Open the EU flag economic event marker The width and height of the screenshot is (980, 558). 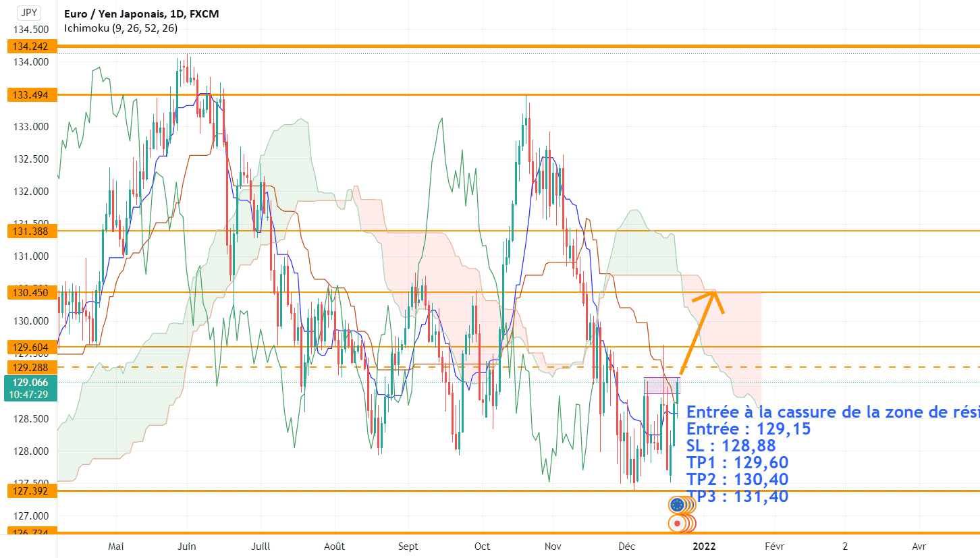678,504
